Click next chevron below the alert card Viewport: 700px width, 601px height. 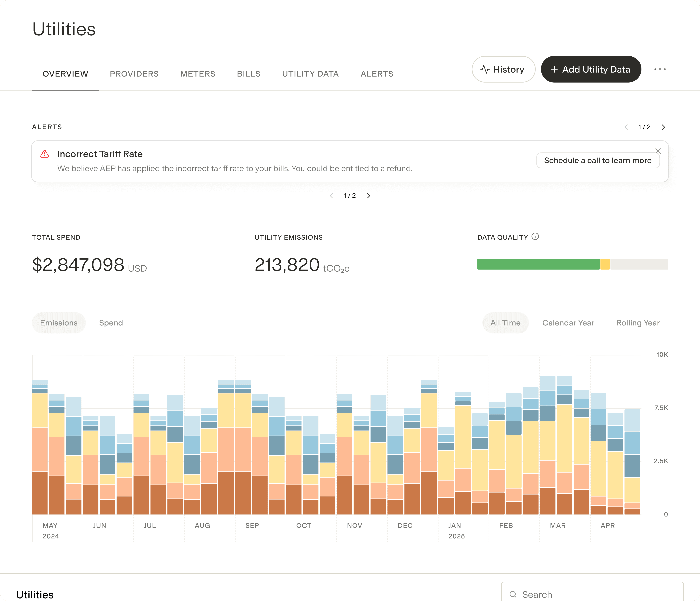coord(368,196)
